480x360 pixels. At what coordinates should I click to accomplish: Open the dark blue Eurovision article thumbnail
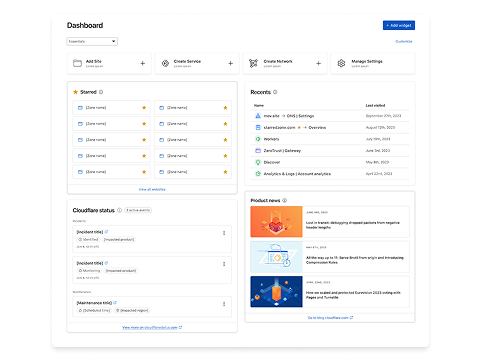pyautogui.click(x=276, y=292)
